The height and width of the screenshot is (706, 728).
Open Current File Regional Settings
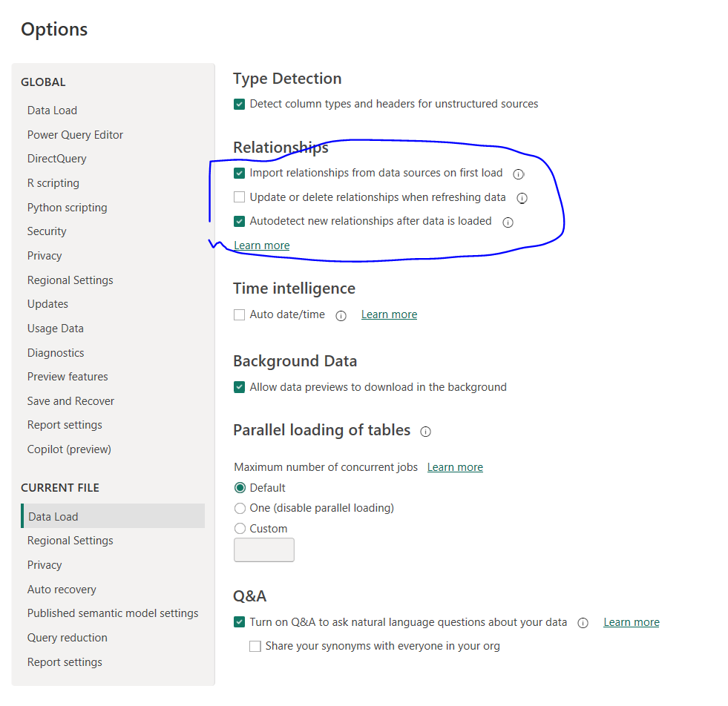70,541
